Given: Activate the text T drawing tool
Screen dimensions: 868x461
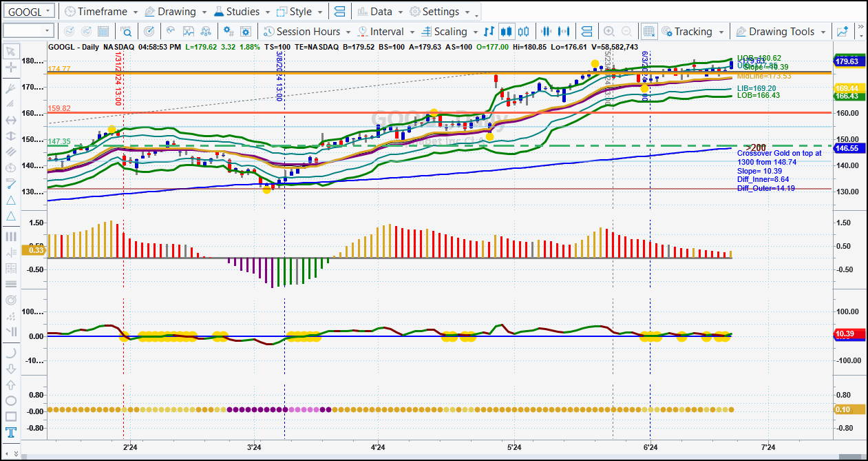Looking at the screenshot, I should pyautogui.click(x=11, y=433).
